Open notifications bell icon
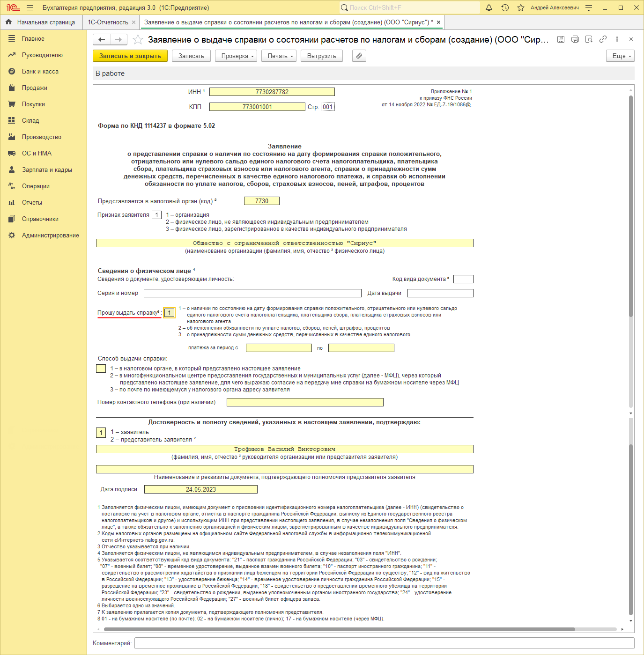The height and width of the screenshot is (656, 644). tap(489, 7)
